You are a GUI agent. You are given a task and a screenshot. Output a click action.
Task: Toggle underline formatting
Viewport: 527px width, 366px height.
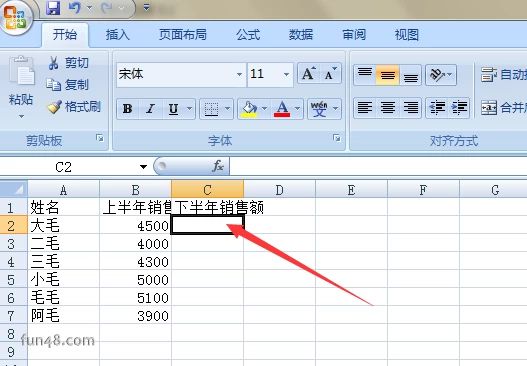coord(173,109)
